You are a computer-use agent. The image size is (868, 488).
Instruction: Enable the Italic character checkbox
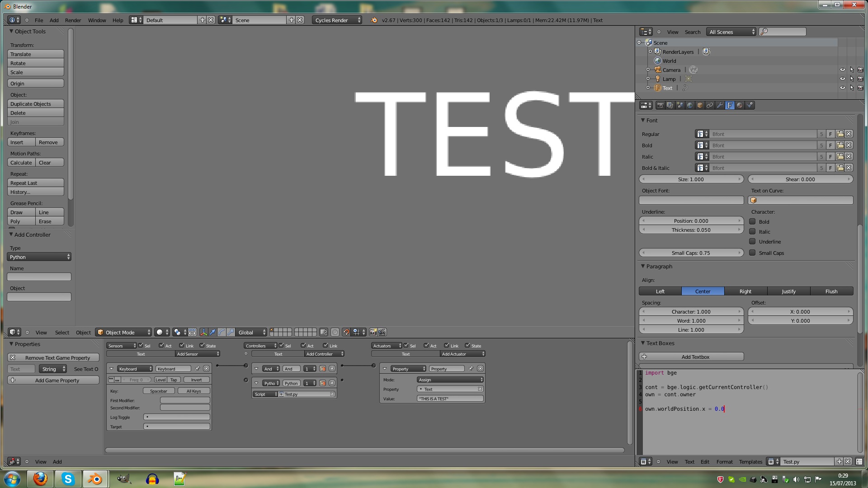click(752, 231)
